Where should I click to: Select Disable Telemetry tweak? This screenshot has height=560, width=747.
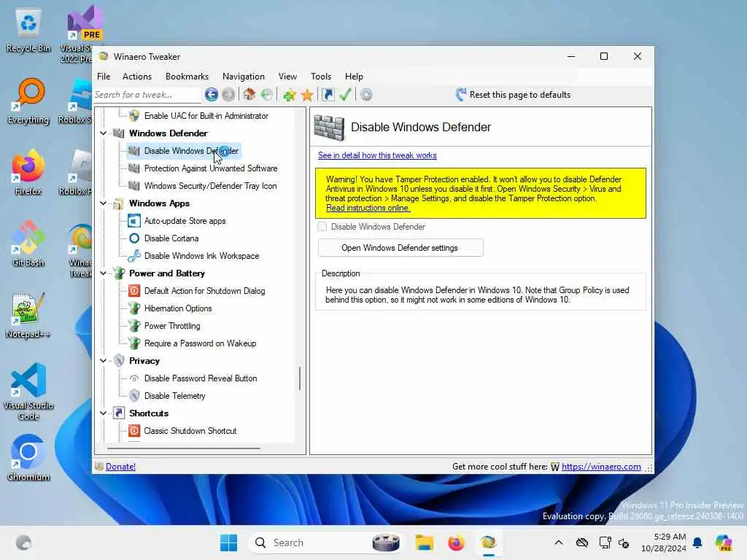(x=174, y=396)
